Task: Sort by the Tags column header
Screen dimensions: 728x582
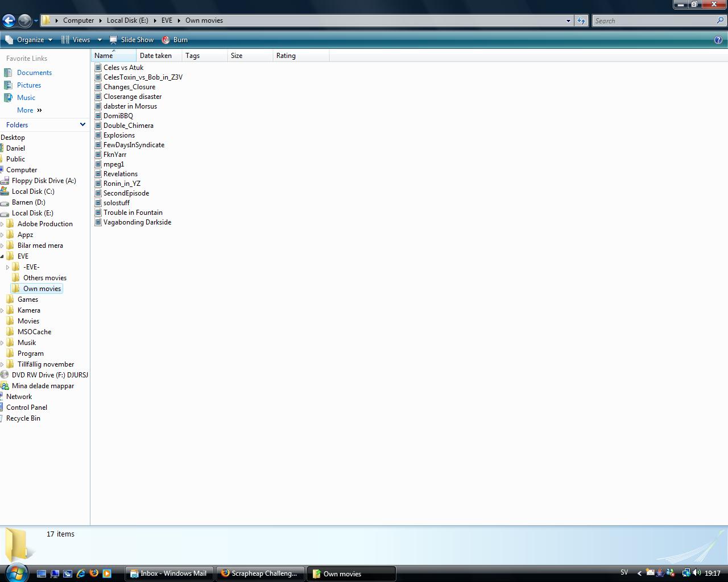Action: tap(205, 56)
